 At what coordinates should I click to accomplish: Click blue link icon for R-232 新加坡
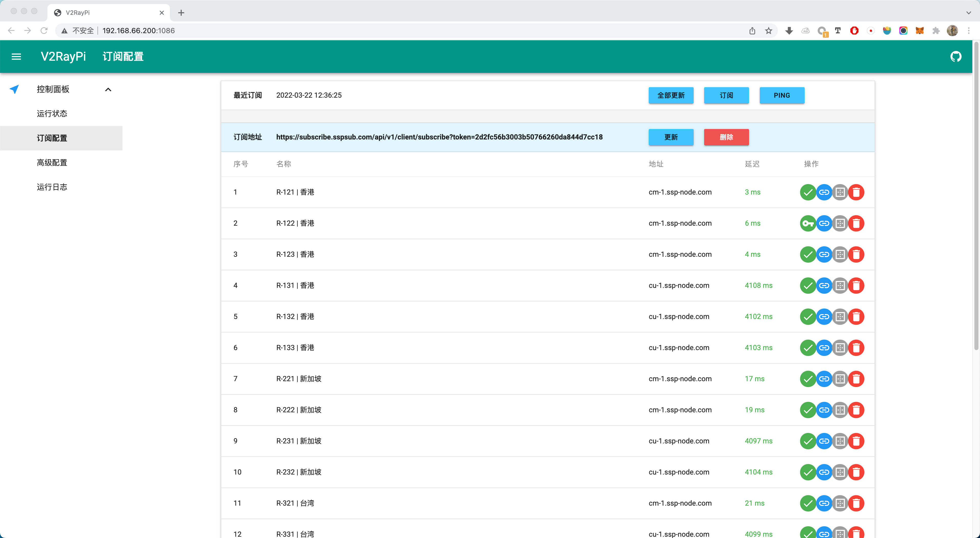pos(824,472)
